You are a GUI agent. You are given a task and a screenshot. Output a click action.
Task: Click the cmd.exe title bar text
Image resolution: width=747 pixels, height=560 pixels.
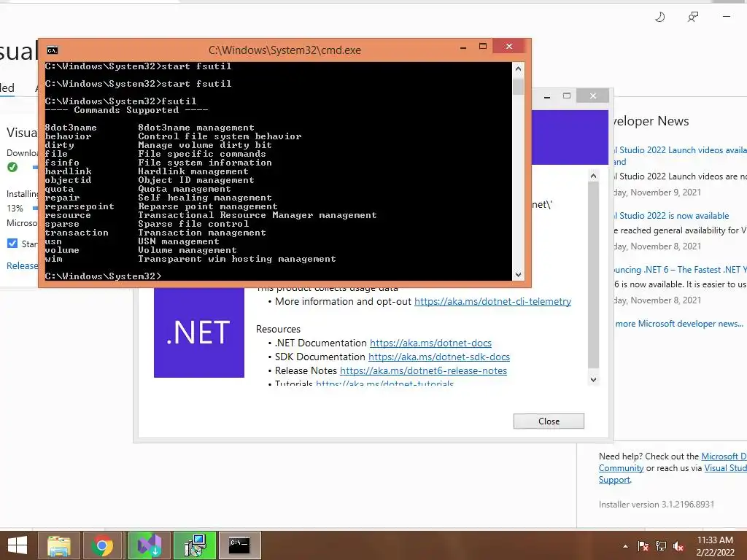coord(285,50)
